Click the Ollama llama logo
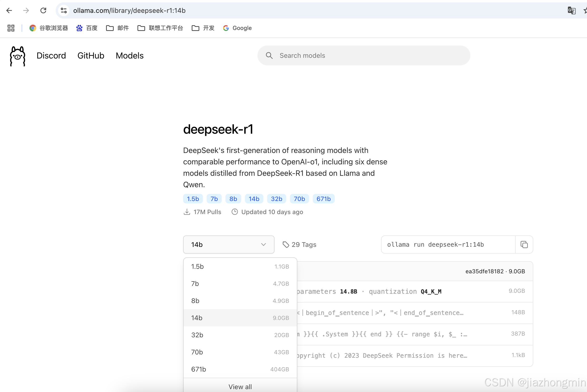 pos(18,56)
